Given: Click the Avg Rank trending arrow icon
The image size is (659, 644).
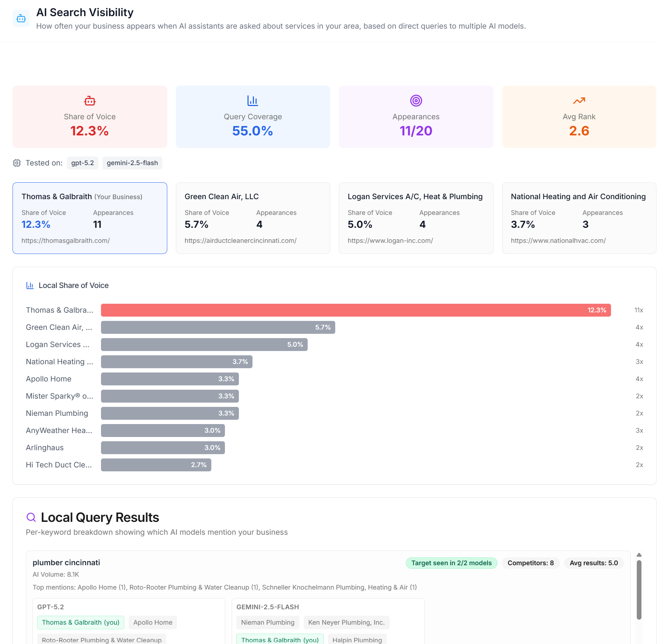Looking at the screenshot, I should (x=579, y=101).
